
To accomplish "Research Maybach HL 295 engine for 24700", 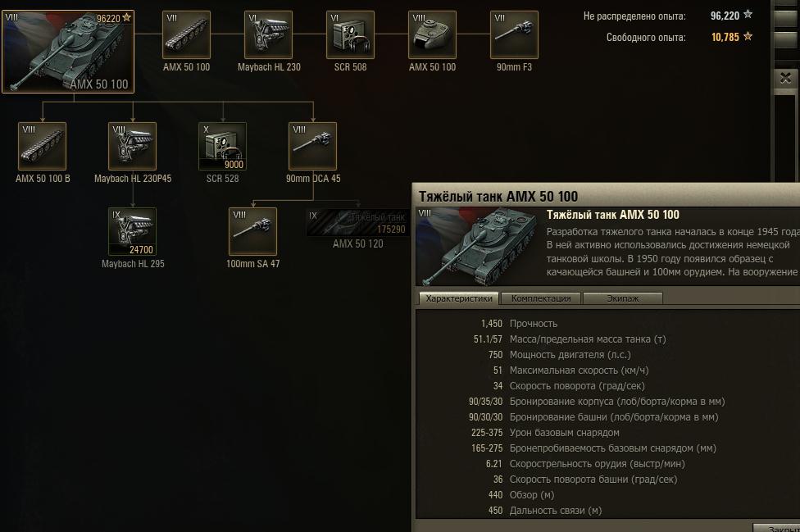I will pos(132,231).
